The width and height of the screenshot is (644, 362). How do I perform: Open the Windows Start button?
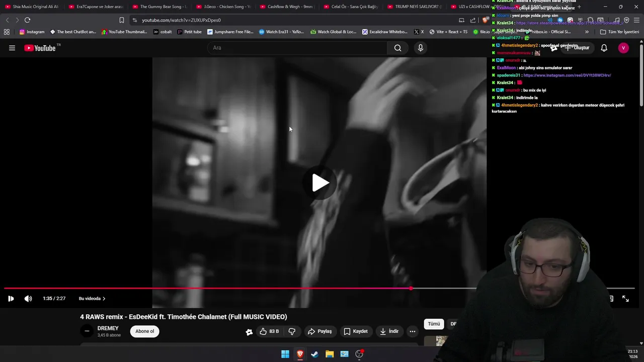[x=285, y=354]
